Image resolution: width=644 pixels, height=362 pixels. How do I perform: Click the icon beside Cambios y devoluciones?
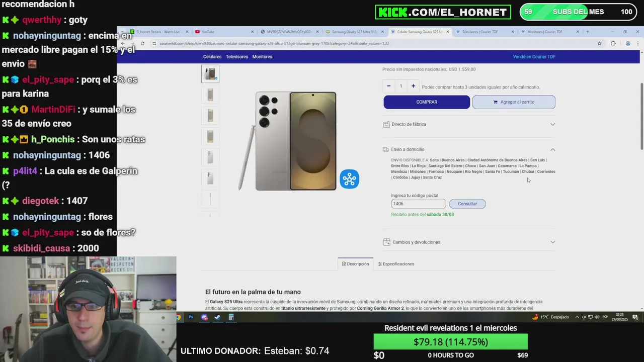point(386,242)
